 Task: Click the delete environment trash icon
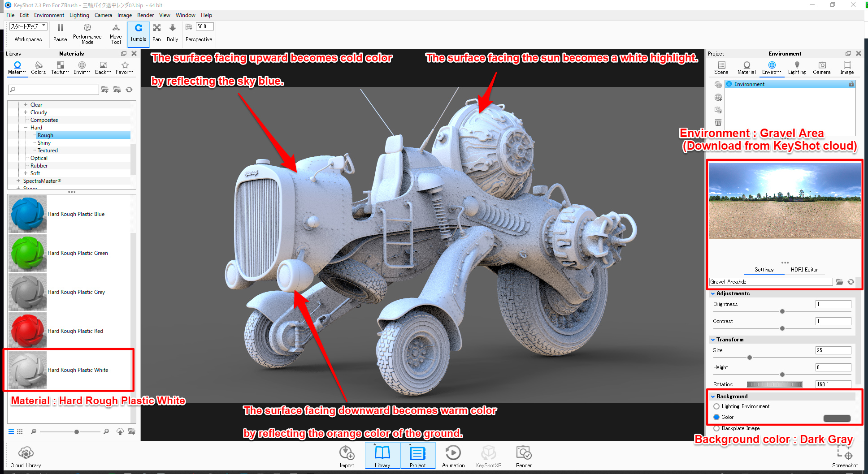coord(718,122)
